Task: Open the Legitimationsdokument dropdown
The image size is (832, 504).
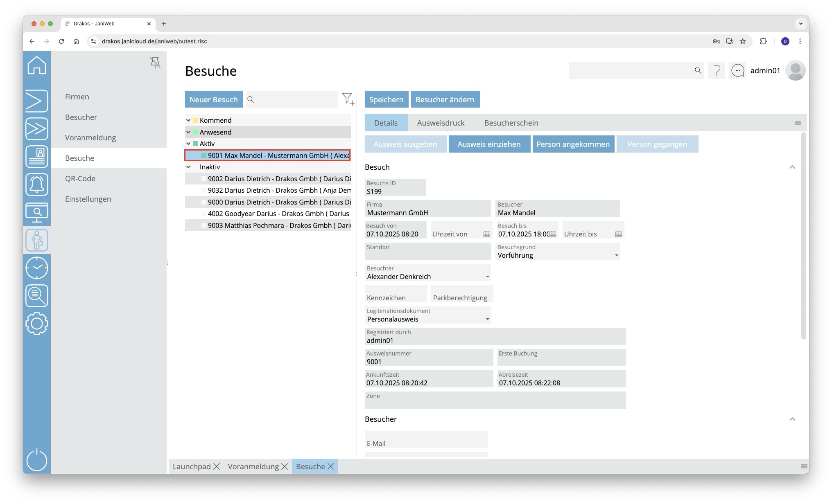Action: click(x=487, y=319)
